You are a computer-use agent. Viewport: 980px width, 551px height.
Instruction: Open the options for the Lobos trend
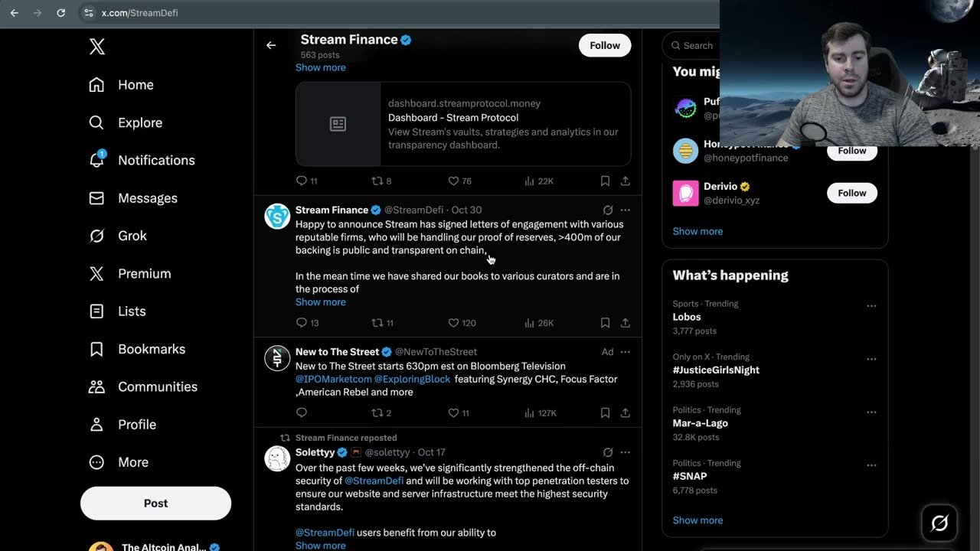tap(871, 305)
